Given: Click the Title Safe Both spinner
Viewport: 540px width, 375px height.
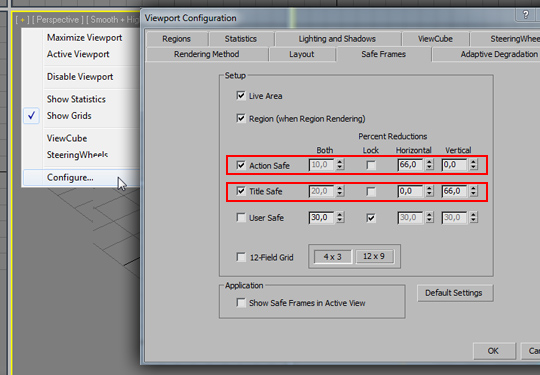Looking at the screenshot, I should 340,191.
